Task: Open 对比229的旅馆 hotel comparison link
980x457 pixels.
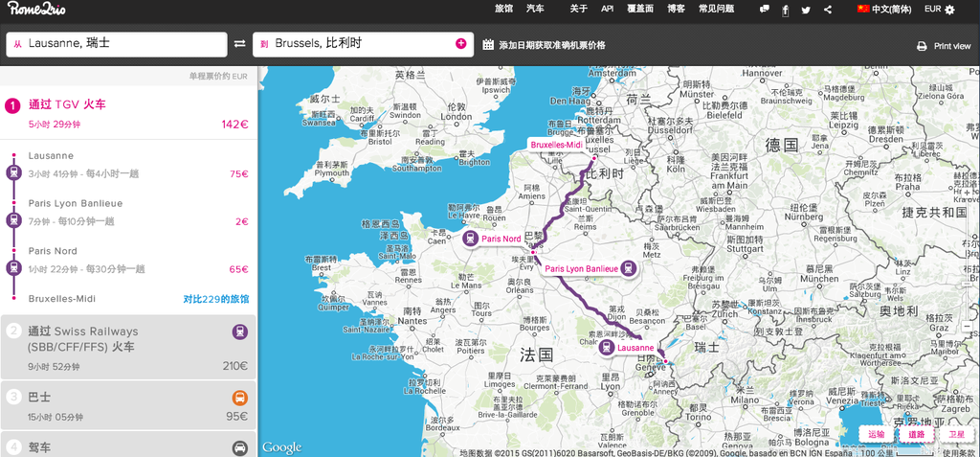Action: (216, 299)
